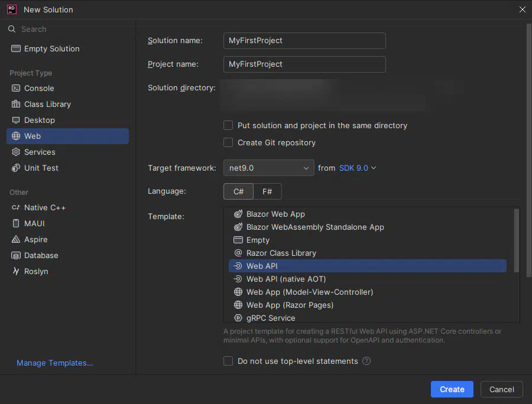Expand the SDK 9.0 version selector
Image resolution: width=532 pixels, height=404 pixels.
tap(357, 168)
